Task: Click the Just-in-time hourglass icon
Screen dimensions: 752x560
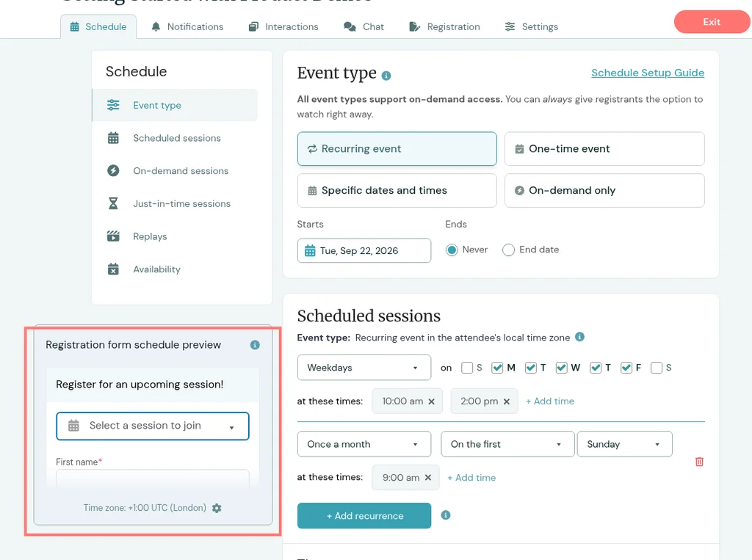Action: [113, 204]
